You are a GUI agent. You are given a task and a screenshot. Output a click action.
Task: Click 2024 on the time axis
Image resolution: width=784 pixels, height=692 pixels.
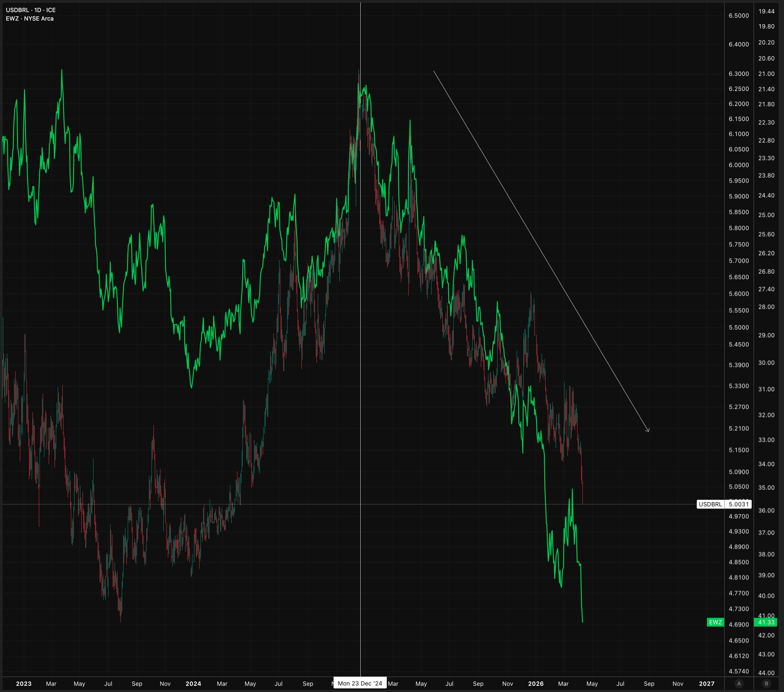[193, 684]
